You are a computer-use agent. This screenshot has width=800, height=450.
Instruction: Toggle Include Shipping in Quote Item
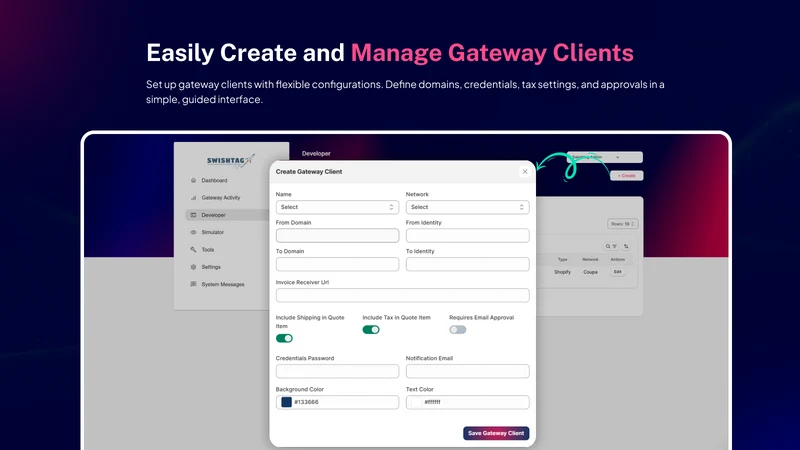coord(284,338)
